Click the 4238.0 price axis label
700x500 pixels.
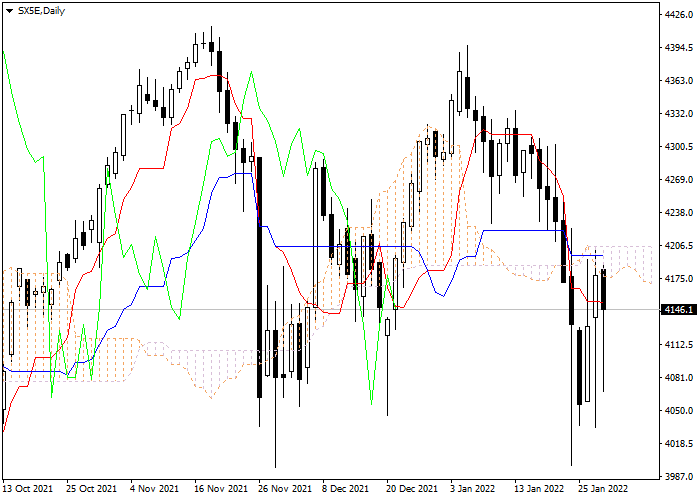pyautogui.click(x=679, y=213)
